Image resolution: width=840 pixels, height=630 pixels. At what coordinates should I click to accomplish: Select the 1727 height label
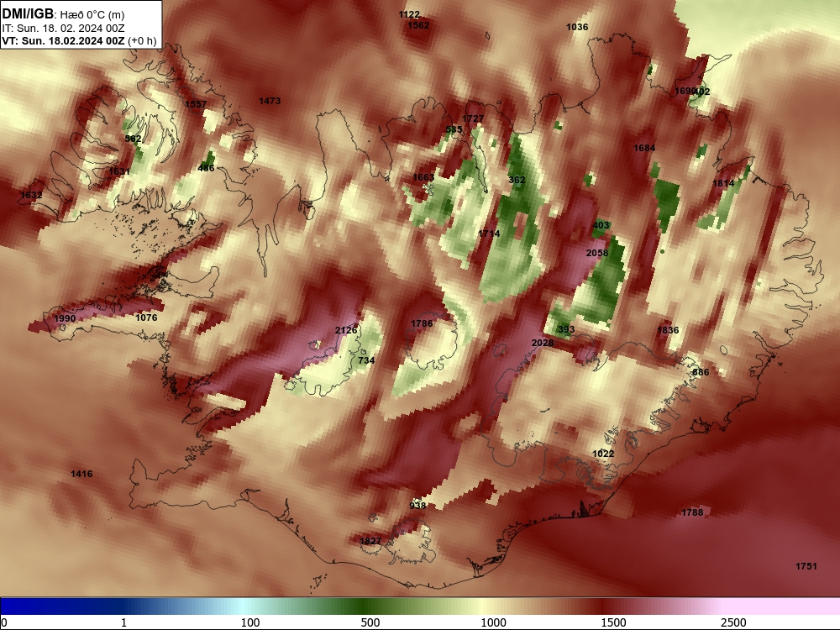coord(473,119)
